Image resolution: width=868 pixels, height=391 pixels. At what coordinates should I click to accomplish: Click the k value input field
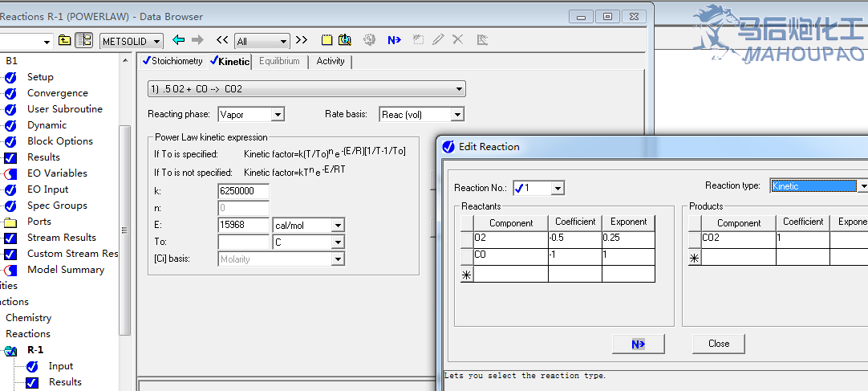pos(244,191)
